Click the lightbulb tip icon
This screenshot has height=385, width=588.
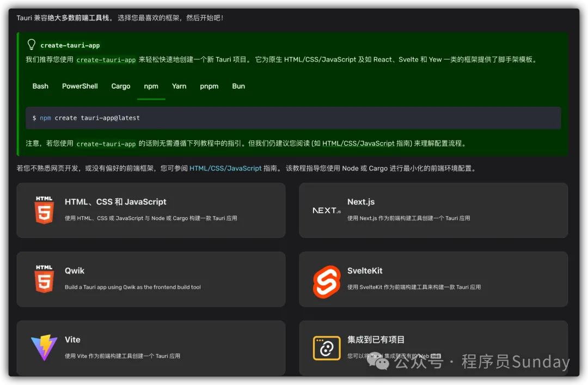click(32, 45)
